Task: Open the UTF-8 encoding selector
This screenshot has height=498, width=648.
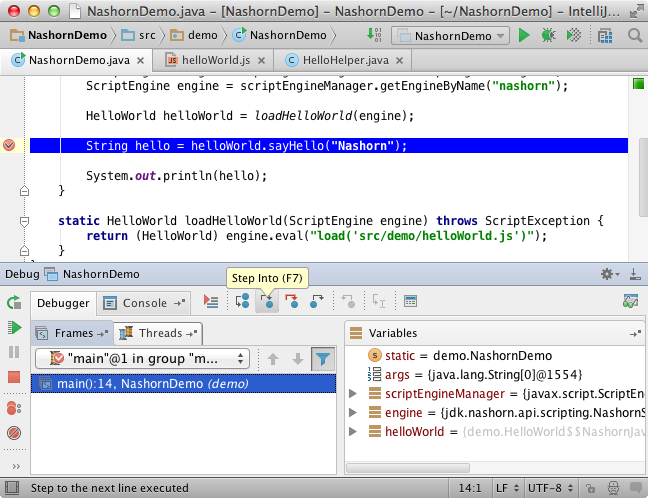Action: pos(551,488)
